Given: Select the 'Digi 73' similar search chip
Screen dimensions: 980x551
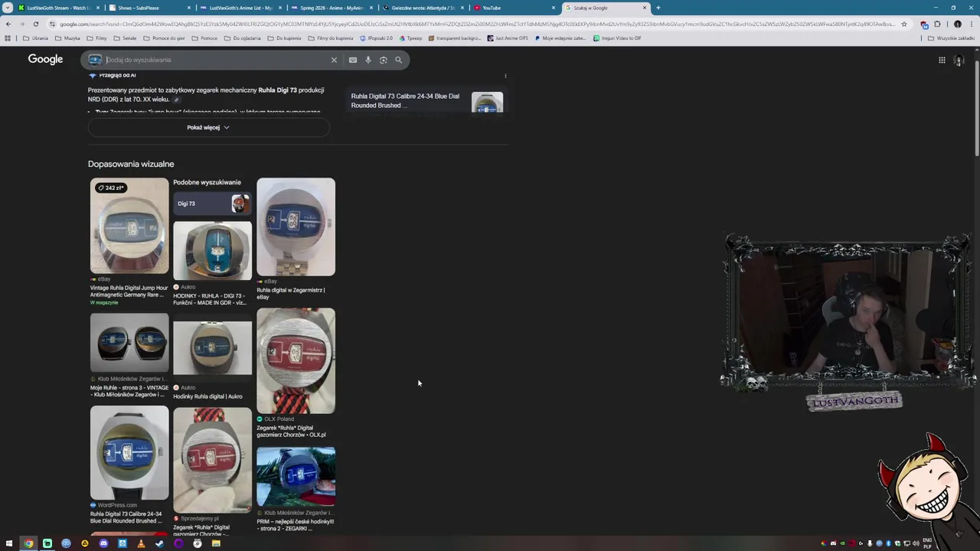Looking at the screenshot, I should click(x=212, y=204).
